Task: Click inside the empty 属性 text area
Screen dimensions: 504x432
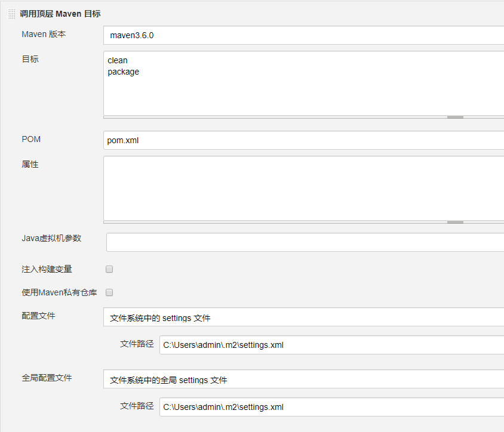Action: pyautogui.click(x=304, y=188)
